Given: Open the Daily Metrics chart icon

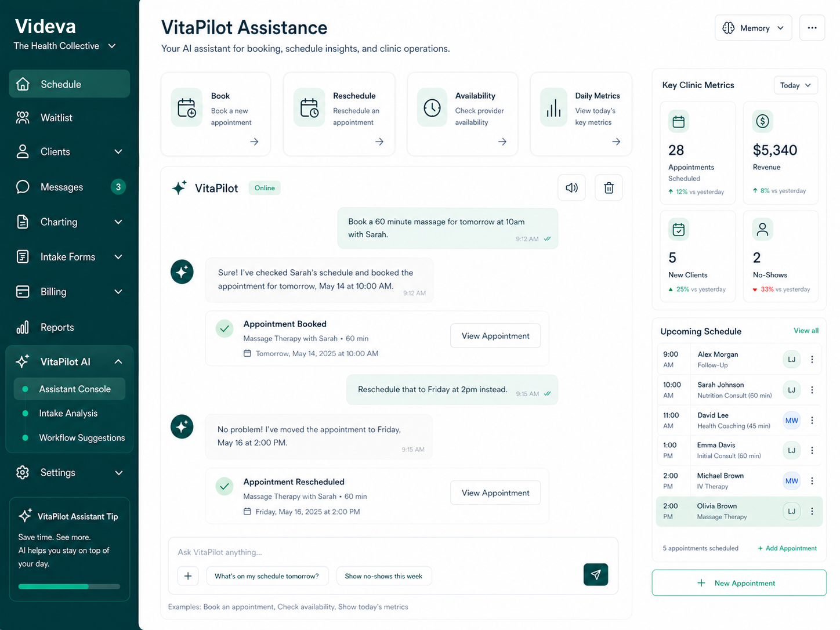Looking at the screenshot, I should (x=553, y=107).
